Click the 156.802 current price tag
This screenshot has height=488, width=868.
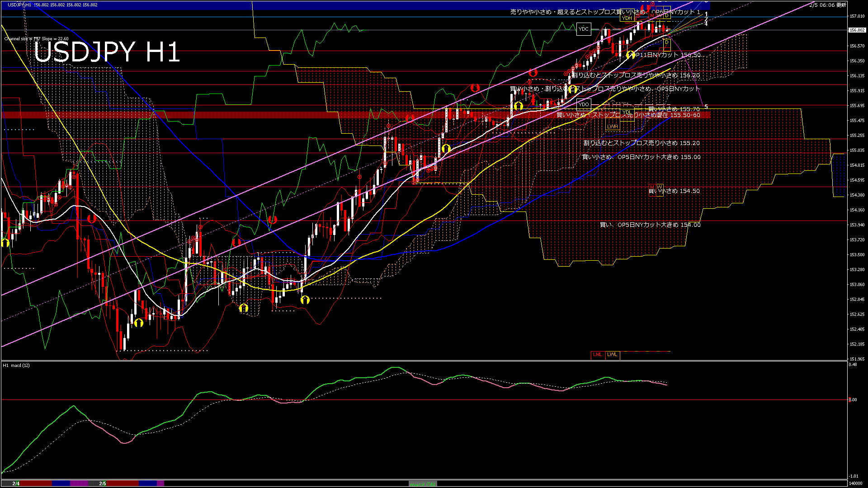pyautogui.click(x=857, y=30)
